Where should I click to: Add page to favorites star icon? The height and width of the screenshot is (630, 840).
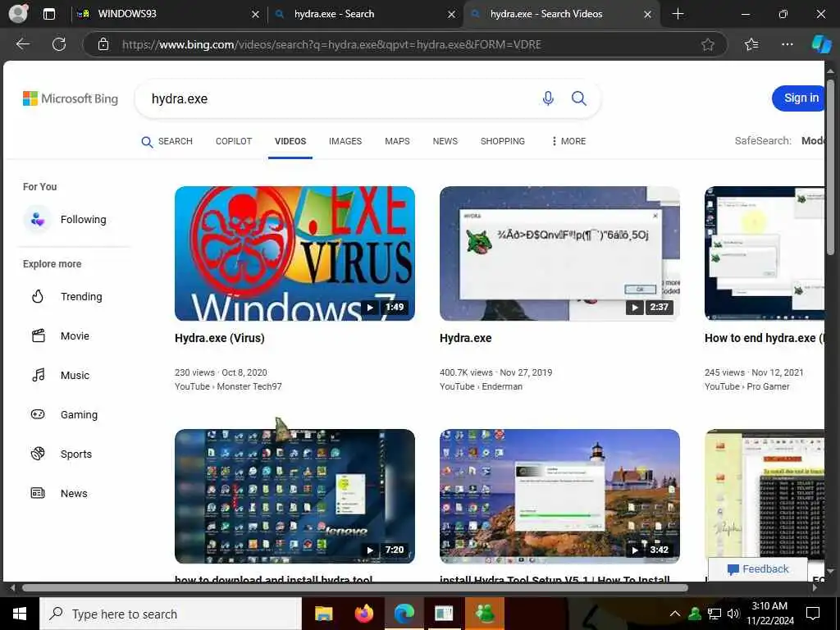[708, 44]
